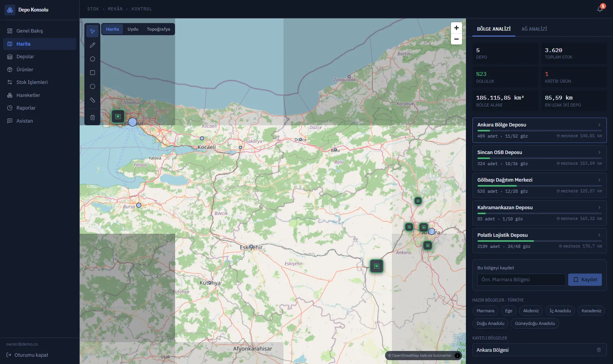This screenshot has width=613, height=364.
Task: Select the ruler measurement tool
Action: tap(92, 100)
